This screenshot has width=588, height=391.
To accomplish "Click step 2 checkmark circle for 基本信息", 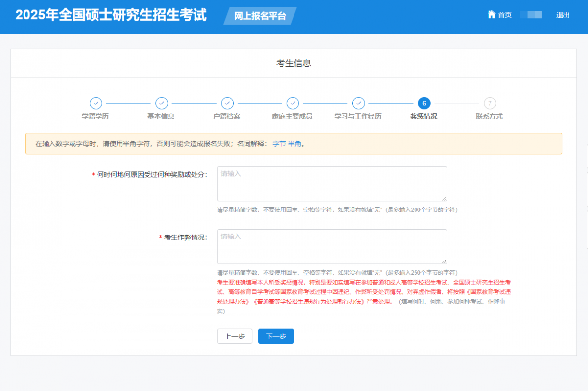I will click(x=162, y=103).
